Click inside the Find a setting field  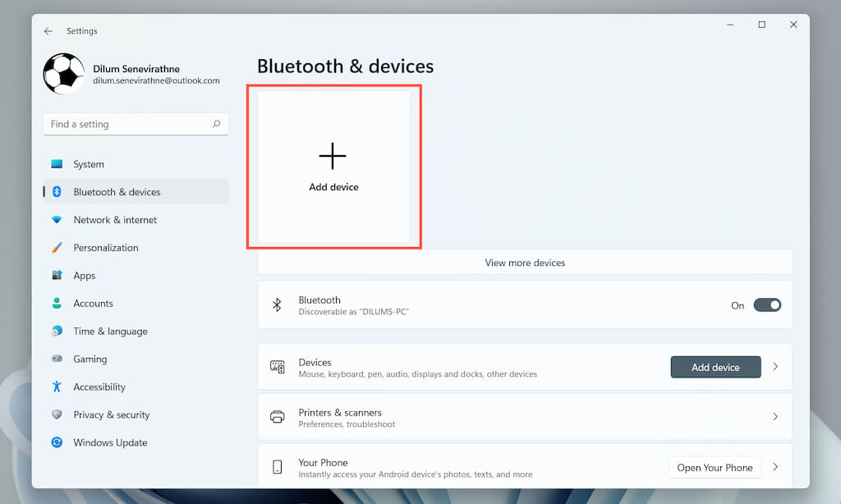point(136,124)
